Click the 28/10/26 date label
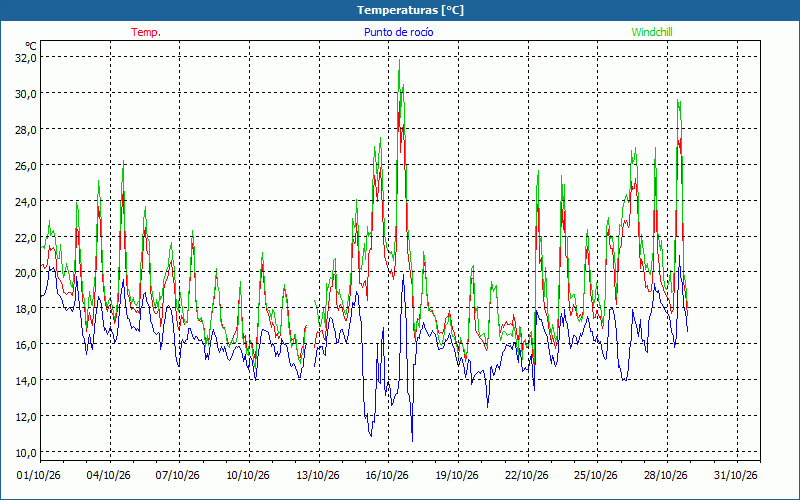This screenshot has height=500, width=800. click(666, 475)
